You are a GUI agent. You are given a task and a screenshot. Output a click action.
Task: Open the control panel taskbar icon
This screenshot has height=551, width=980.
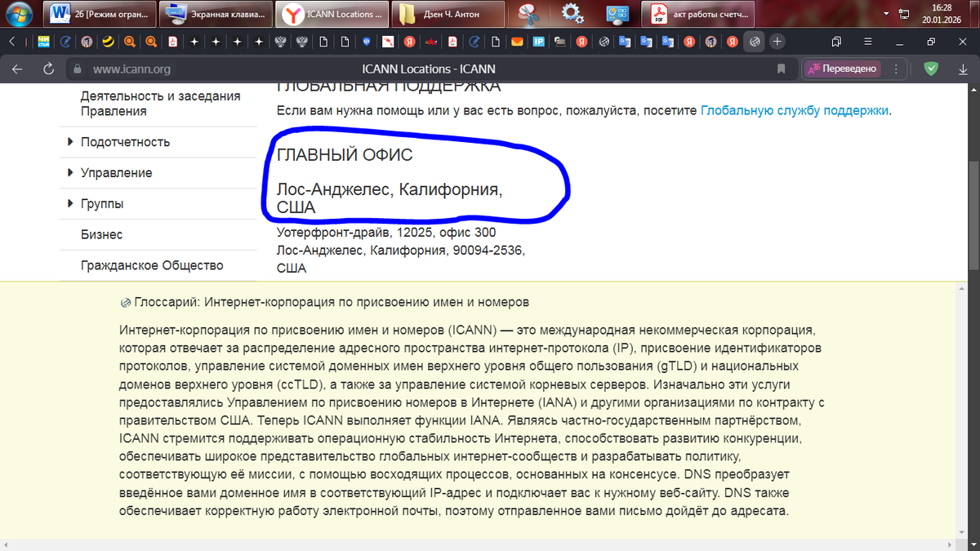(617, 14)
